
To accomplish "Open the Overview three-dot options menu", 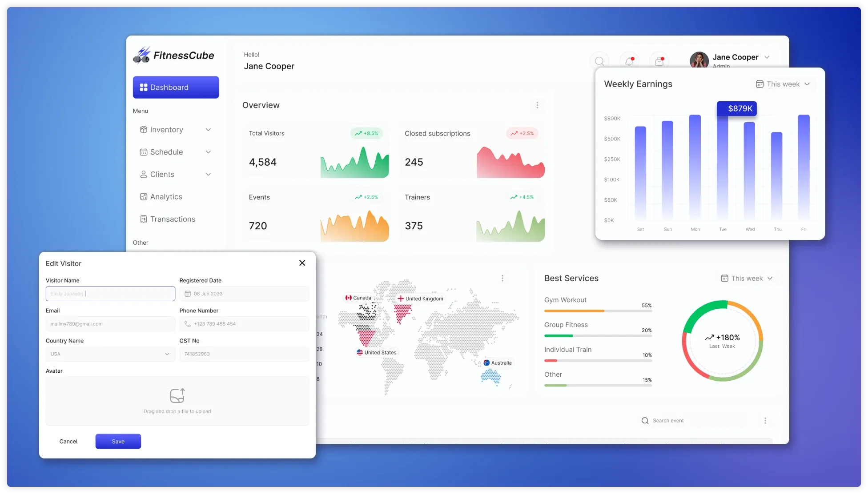I will [537, 105].
